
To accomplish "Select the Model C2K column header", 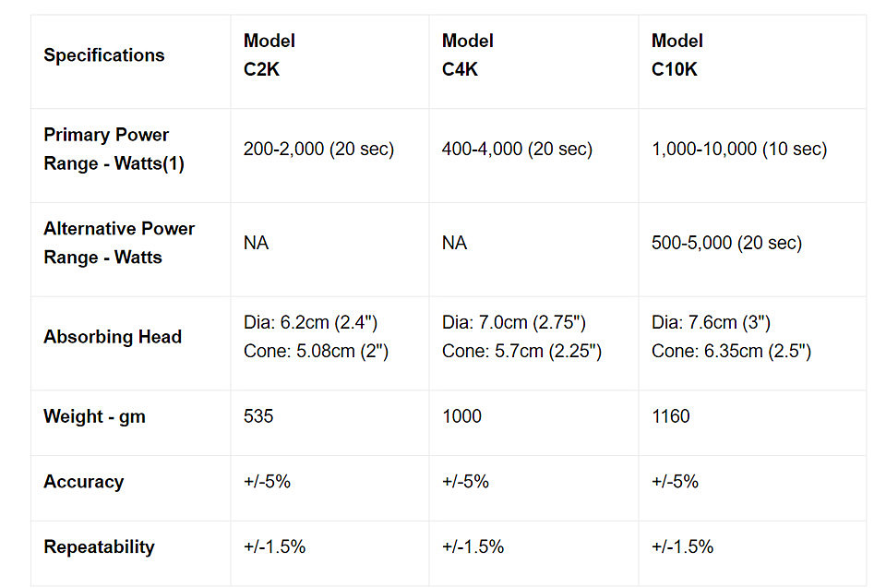I will tap(269, 54).
